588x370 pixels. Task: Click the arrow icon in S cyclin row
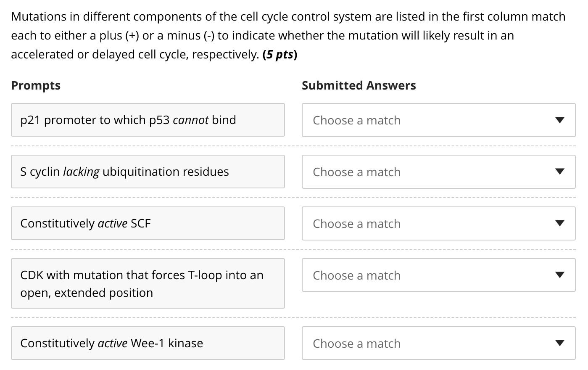pyautogui.click(x=559, y=172)
